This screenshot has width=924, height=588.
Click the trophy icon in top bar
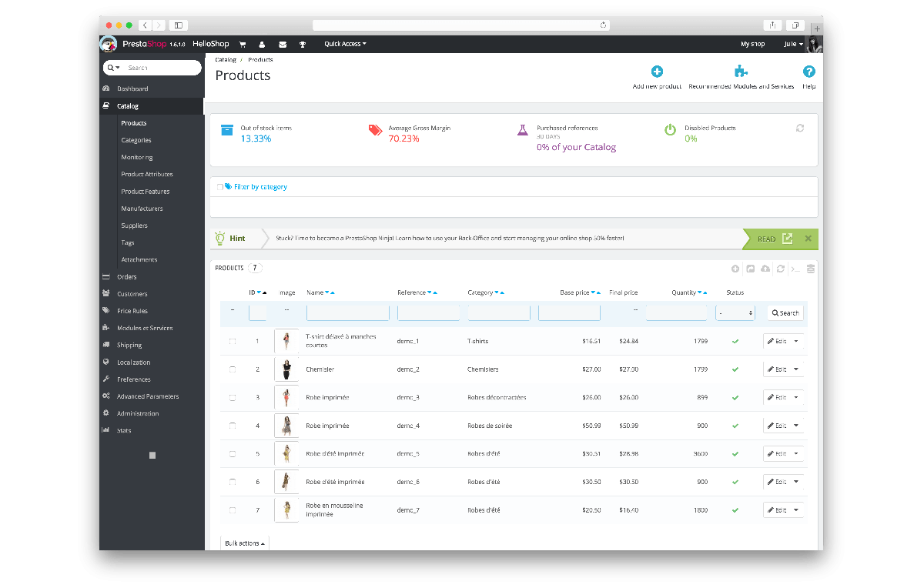(x=303, y=44)
